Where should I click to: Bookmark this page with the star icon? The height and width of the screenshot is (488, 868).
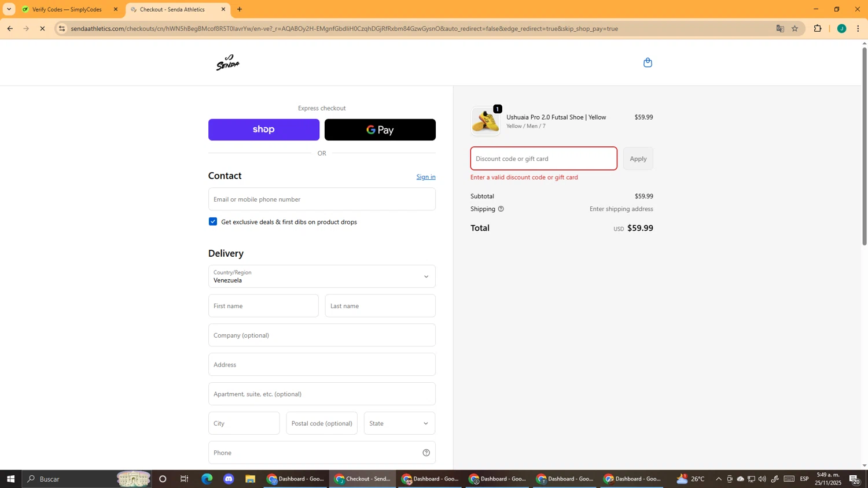pos(795,28)
